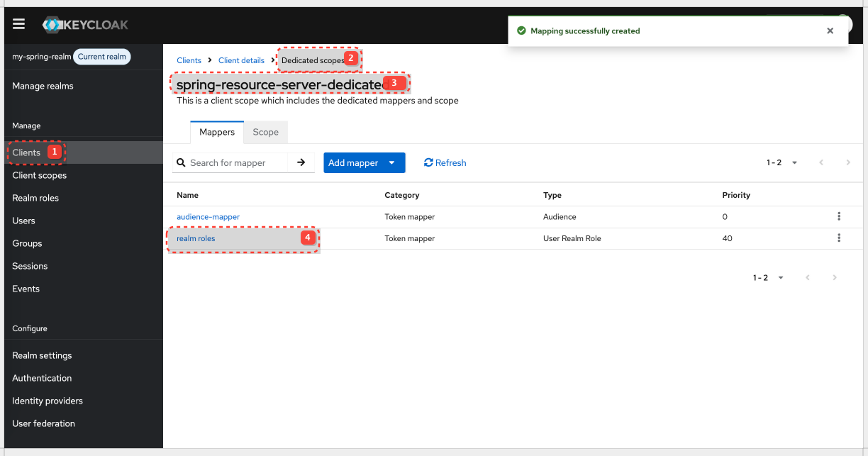The width and height of the screenshot is (868, 456).
Task: Select the Mappers tab
Action: [216, 132]
